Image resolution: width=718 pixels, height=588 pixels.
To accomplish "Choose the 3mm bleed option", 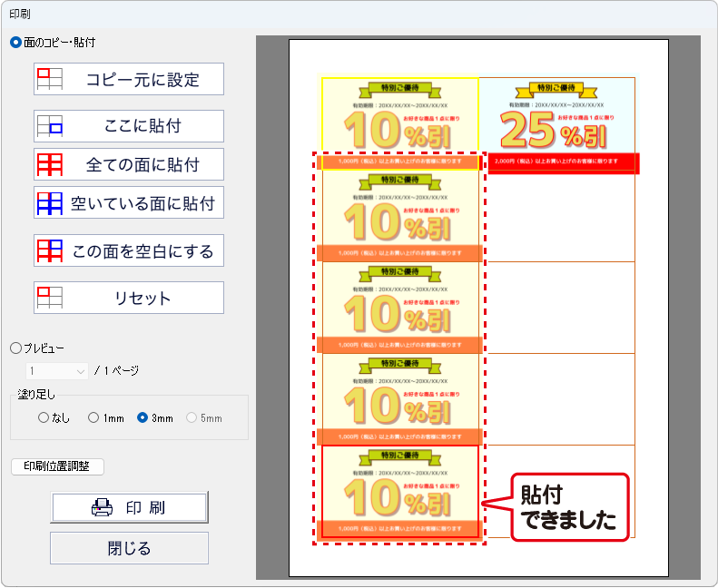I will tap(143, 418).
